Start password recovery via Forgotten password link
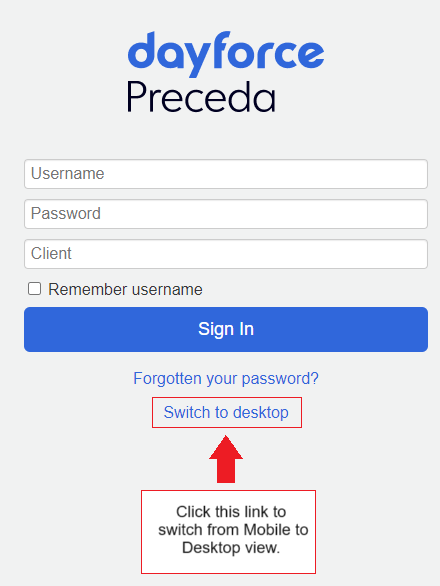Screen dimensions: 440x586 [226, 379]
